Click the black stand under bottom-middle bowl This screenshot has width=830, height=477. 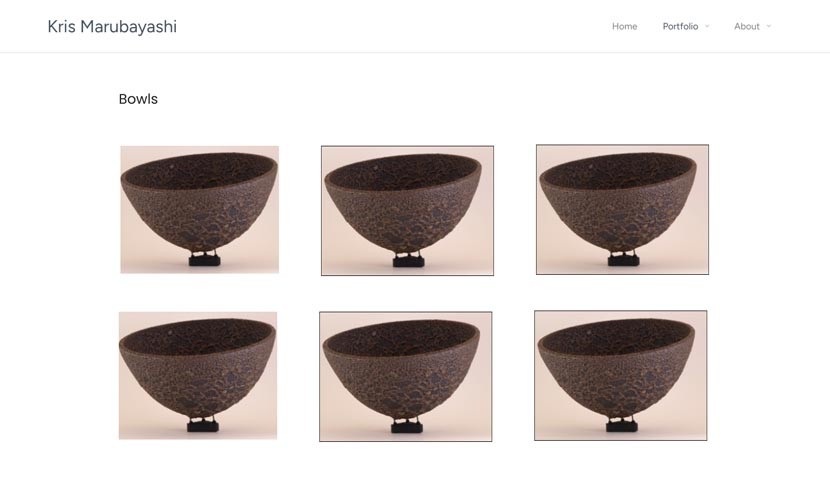click(407, 426)
